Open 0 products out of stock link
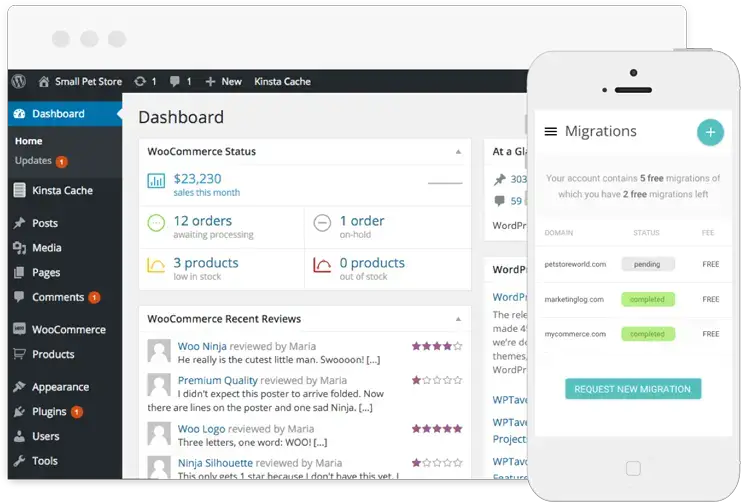The height and width of the screenshot is (503, 750). 372,269
